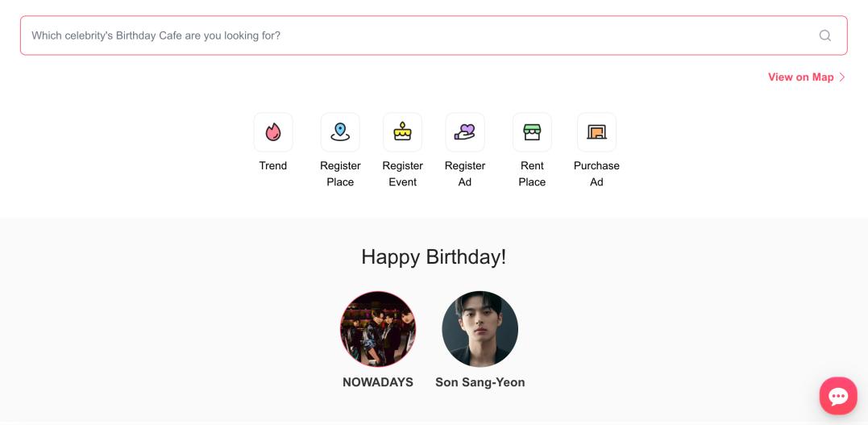This screenshot has width=868, height=425.
Task: Open the red chat bubble button
Action: (x=838, y=396)
